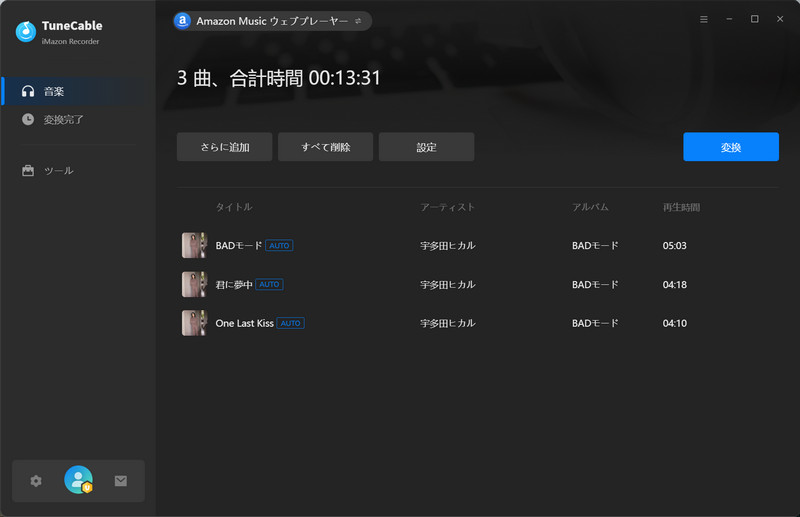Click the さらに追加 button

224,147
